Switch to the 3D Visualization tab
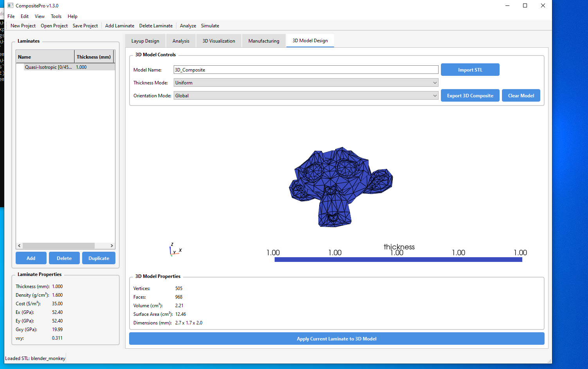This screenshot has height=369, width=588. click(219, 41)
